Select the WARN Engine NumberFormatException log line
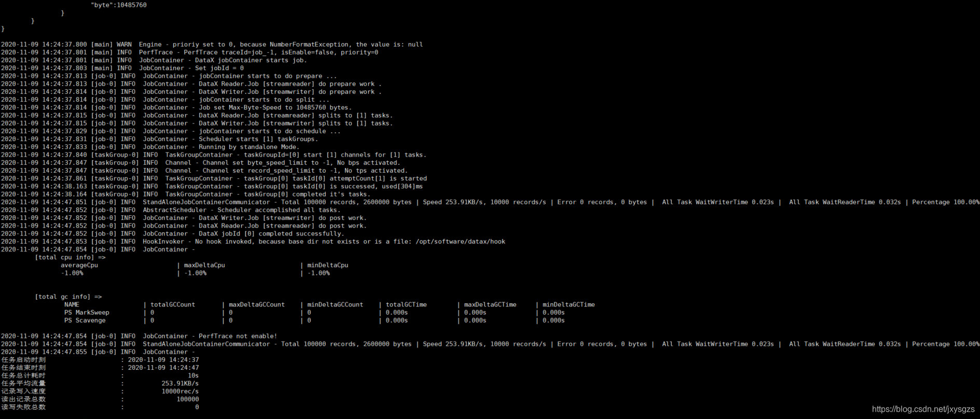 pyautogui.click(x=212, y=45)
